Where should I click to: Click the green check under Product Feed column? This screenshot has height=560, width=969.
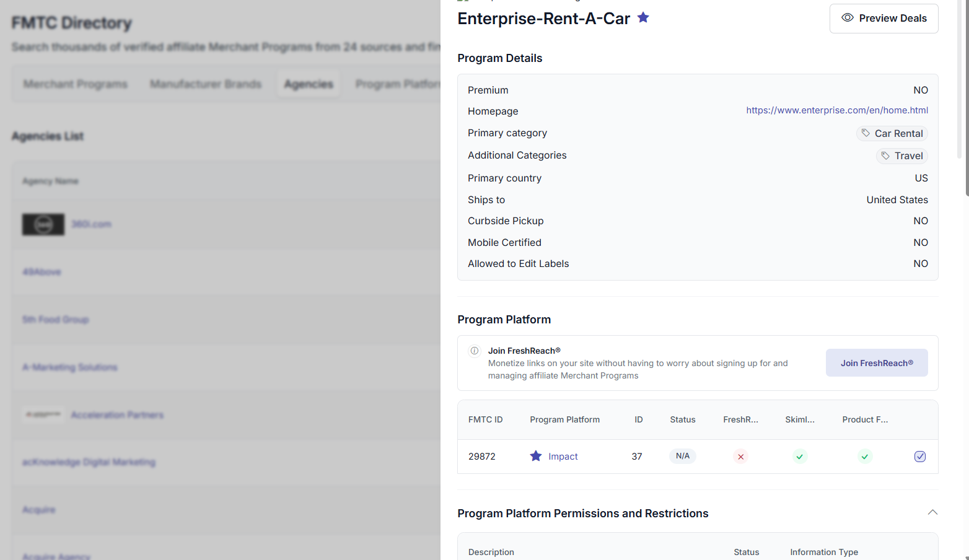pos(865,457)
